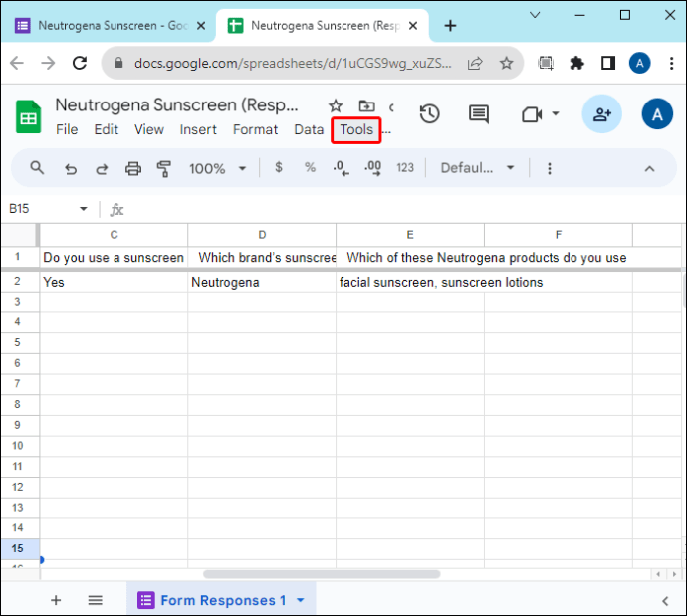Open Format menu

[x=255, y=129]
